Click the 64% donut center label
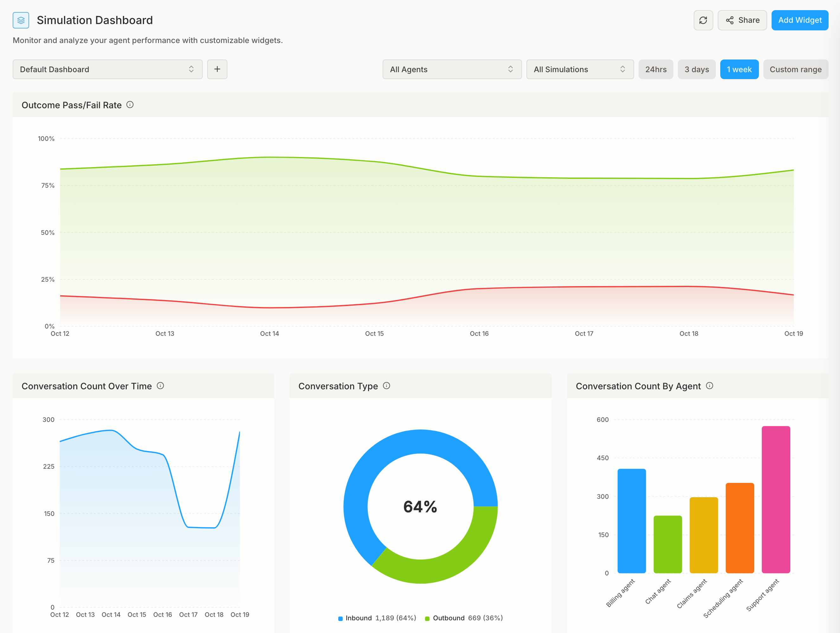This screenshot has width=840, height=633. [x=420, y=507]
